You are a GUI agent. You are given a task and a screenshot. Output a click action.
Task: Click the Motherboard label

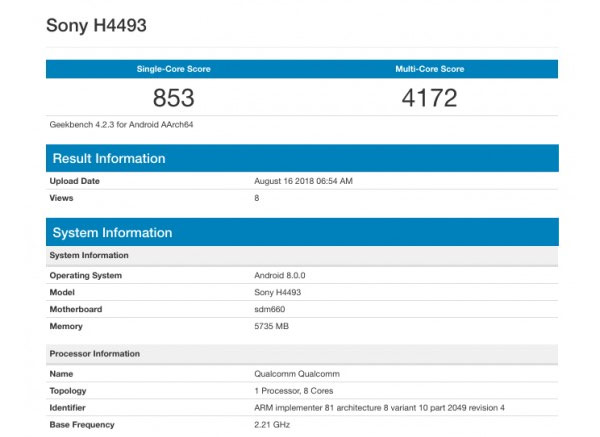click(x=76, y=309)
